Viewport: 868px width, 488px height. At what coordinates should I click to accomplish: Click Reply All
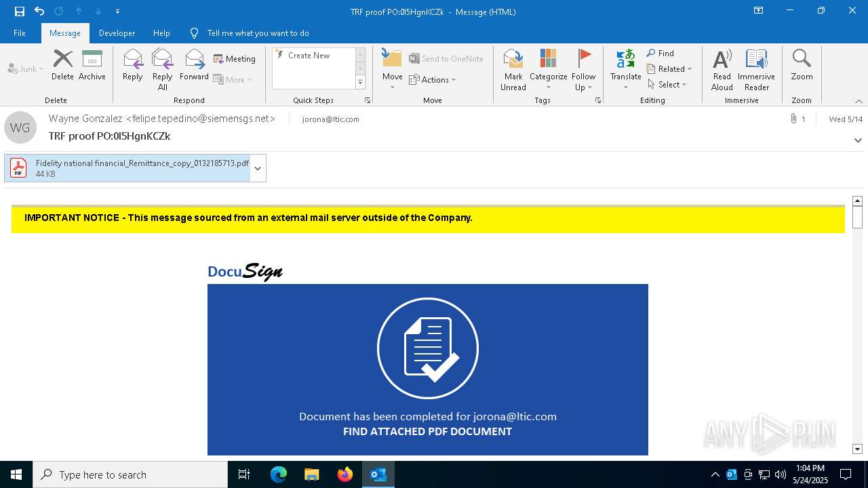(162, 69)
